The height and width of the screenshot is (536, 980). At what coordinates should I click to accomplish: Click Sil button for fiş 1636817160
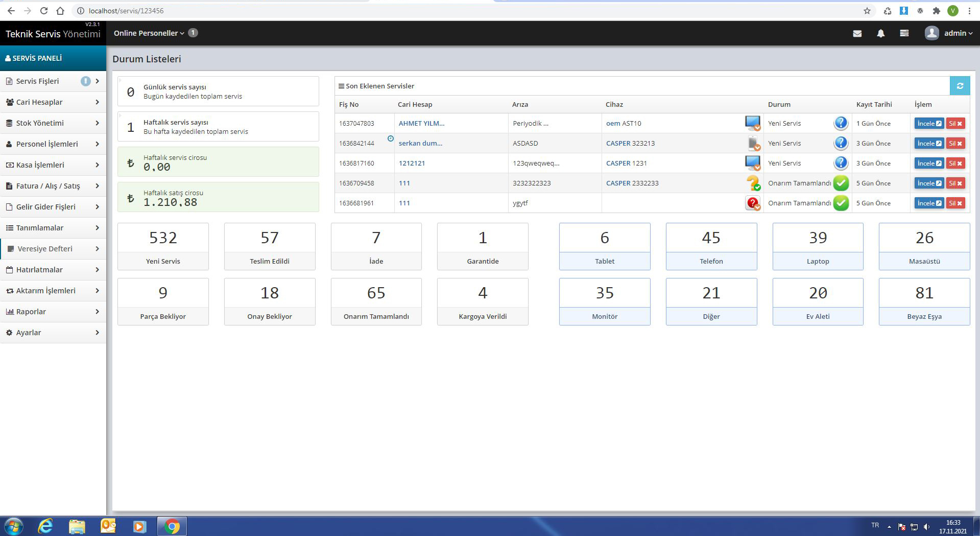tap(955, 164)
